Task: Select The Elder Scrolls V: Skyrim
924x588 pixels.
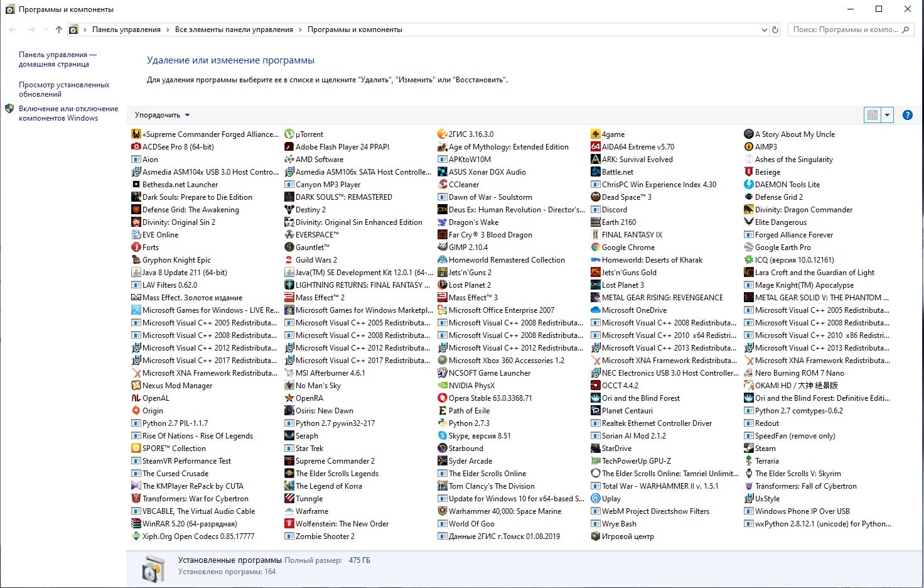Action: (x=792, y=473)
